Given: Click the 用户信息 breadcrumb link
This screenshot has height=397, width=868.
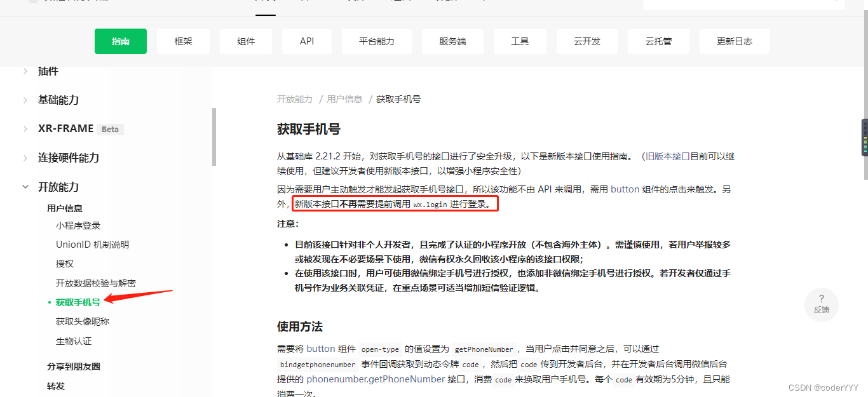Looking at the screenshot, I should click(x=344, y=99).
